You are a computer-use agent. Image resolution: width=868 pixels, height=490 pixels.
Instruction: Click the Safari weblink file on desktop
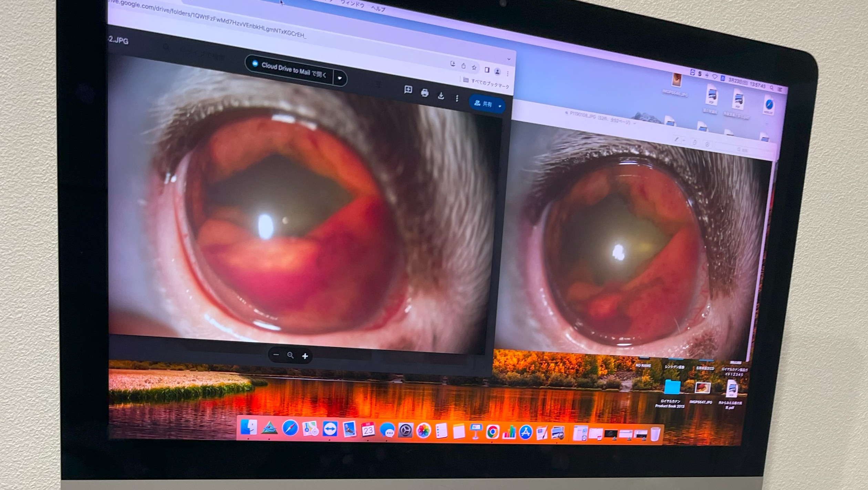[768, 105]
